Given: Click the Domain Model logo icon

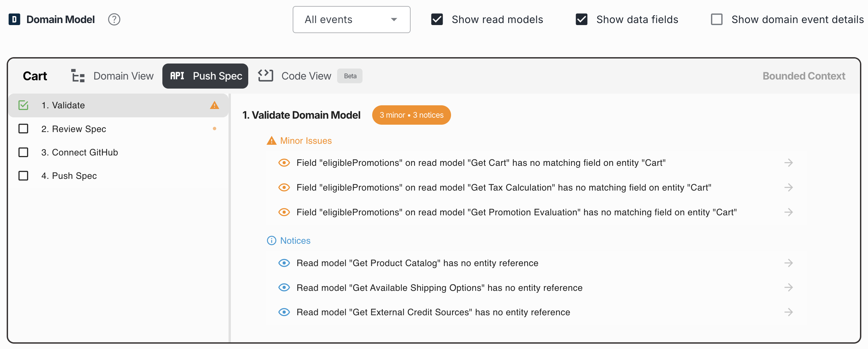Looking at the screenshot, I should (14, 20).
